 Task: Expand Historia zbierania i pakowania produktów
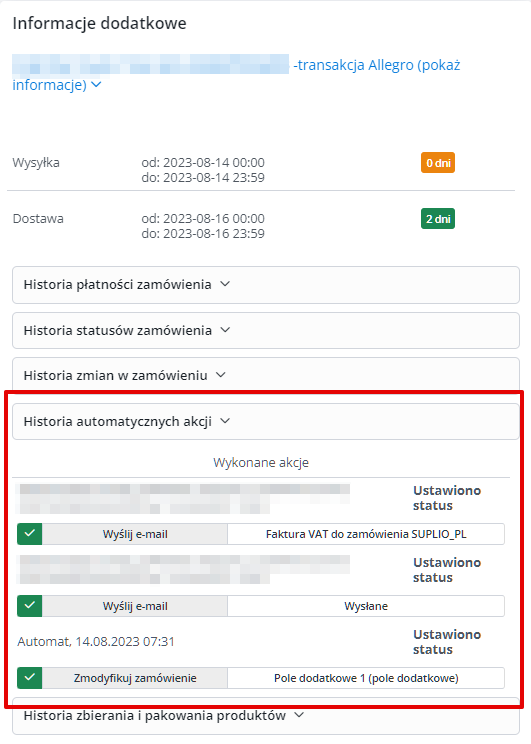coord(266,716)
